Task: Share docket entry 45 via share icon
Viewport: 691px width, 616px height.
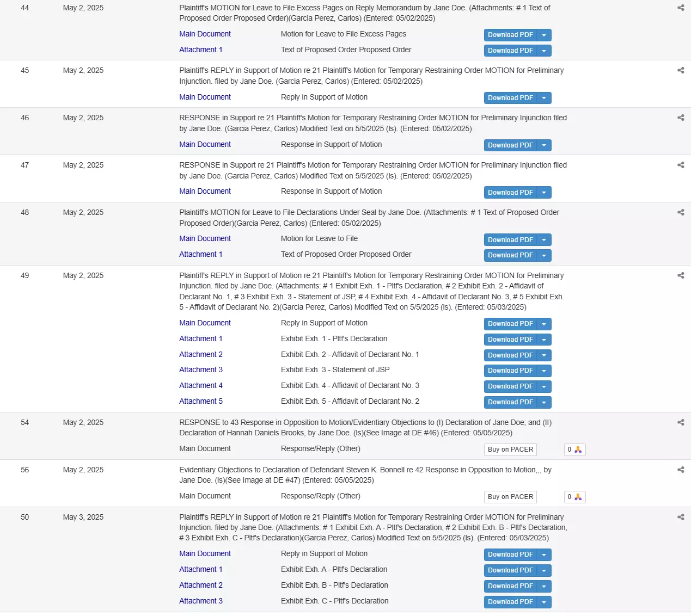Action: [x=680, y=70]
